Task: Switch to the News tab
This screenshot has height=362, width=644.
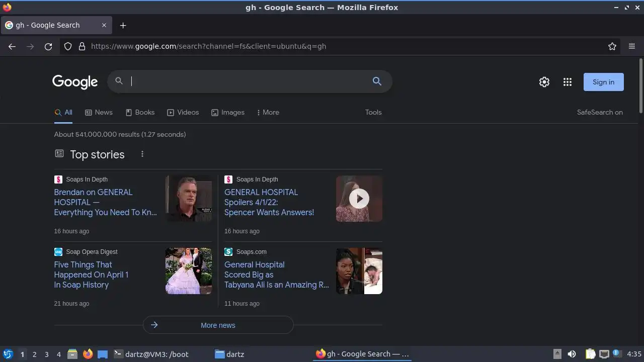Action: [99, 113]
